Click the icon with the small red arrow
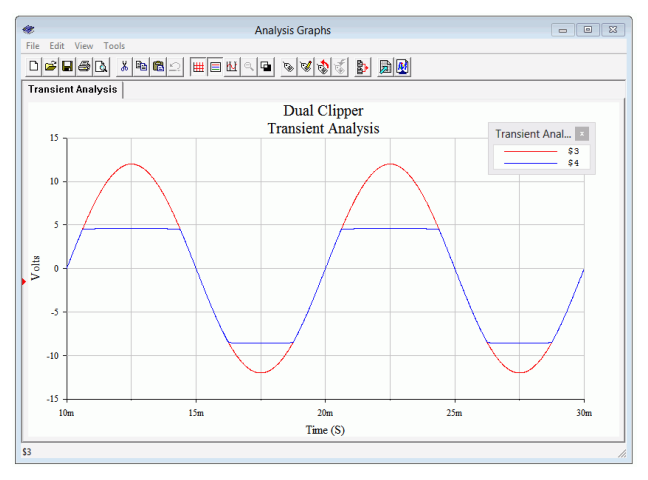The image size is (648, 480). [x=362, y=66]
